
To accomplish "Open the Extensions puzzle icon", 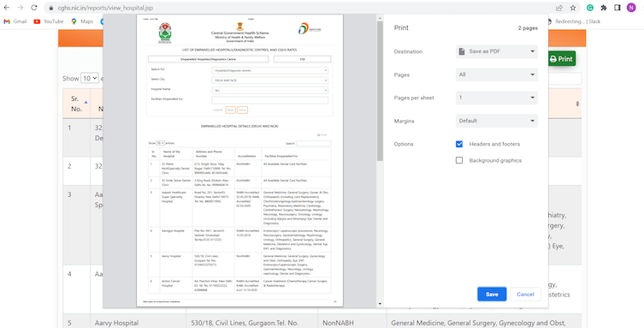I will pos(603,8).
